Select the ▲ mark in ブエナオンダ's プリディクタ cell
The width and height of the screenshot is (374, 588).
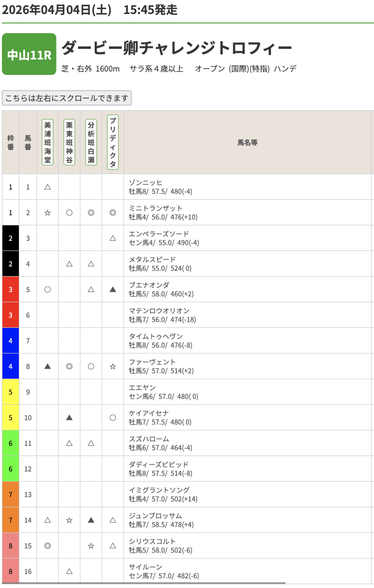pos(113,289)
